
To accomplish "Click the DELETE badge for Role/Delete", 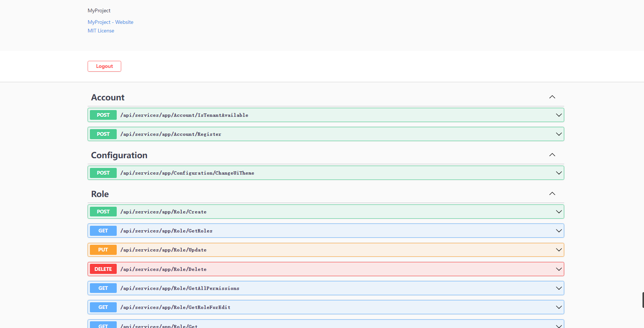I will pyautogui.click(x=103, y=269).
